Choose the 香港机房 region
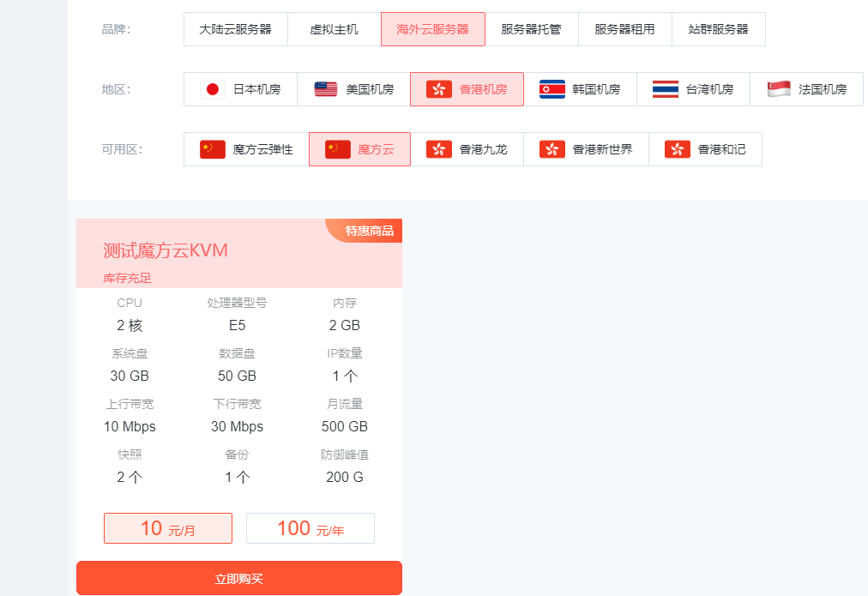 (x=467, y=89)
